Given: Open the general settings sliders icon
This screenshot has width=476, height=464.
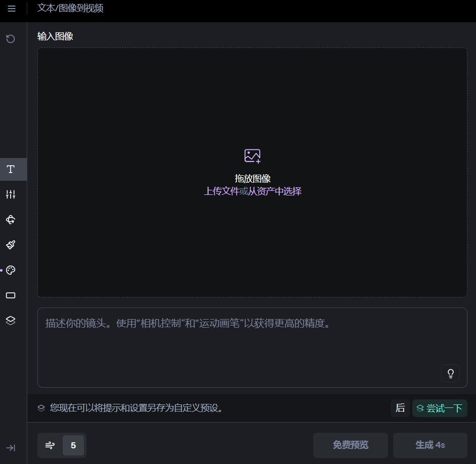Looking at the screenshot, I should tap(11, 194).
